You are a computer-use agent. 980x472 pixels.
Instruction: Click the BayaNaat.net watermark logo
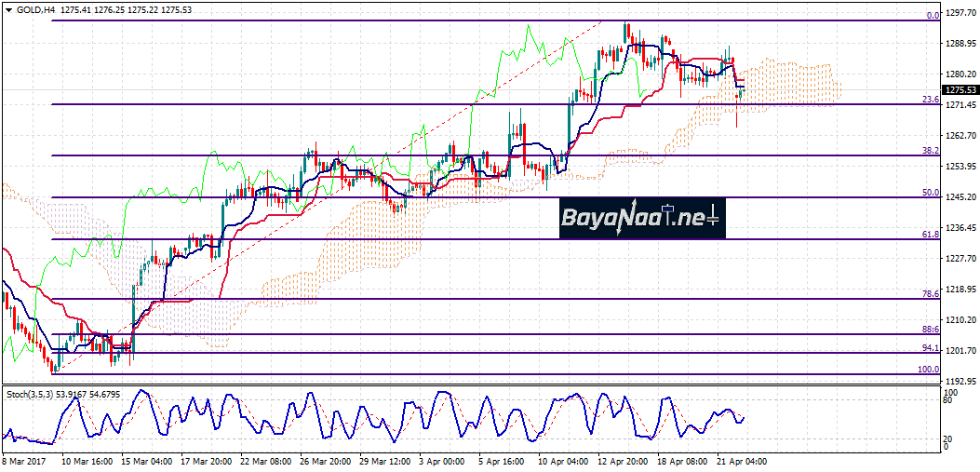click(x=641, y=220)
